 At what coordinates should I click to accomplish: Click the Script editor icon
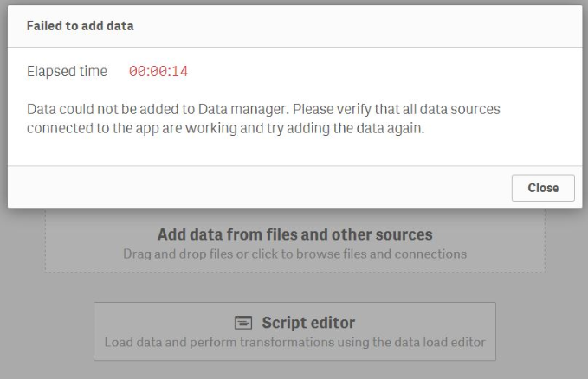click(x=243, y=323)
